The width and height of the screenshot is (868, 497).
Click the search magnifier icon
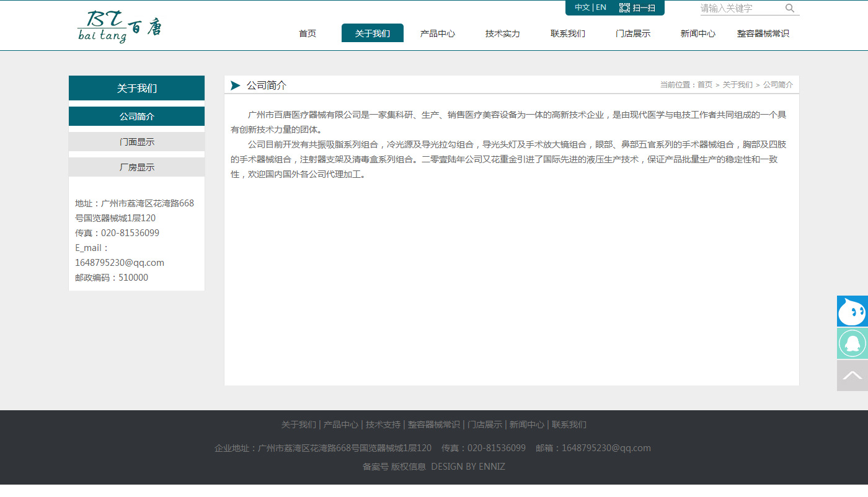[x=789, y=8]
